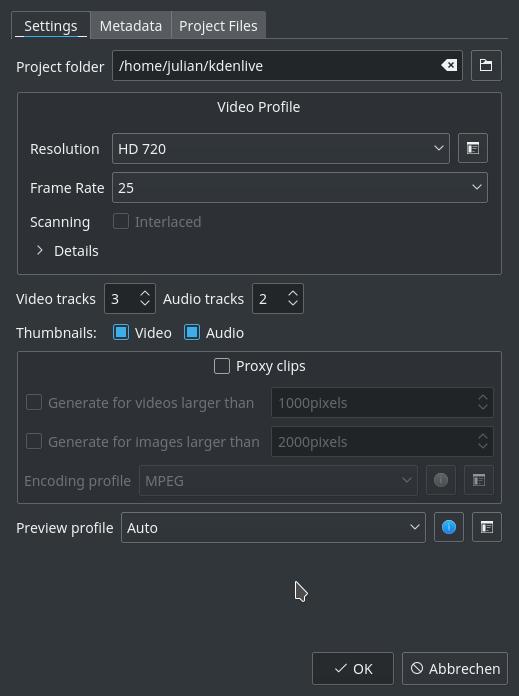Show preview profile info icon

coord(449,527)
